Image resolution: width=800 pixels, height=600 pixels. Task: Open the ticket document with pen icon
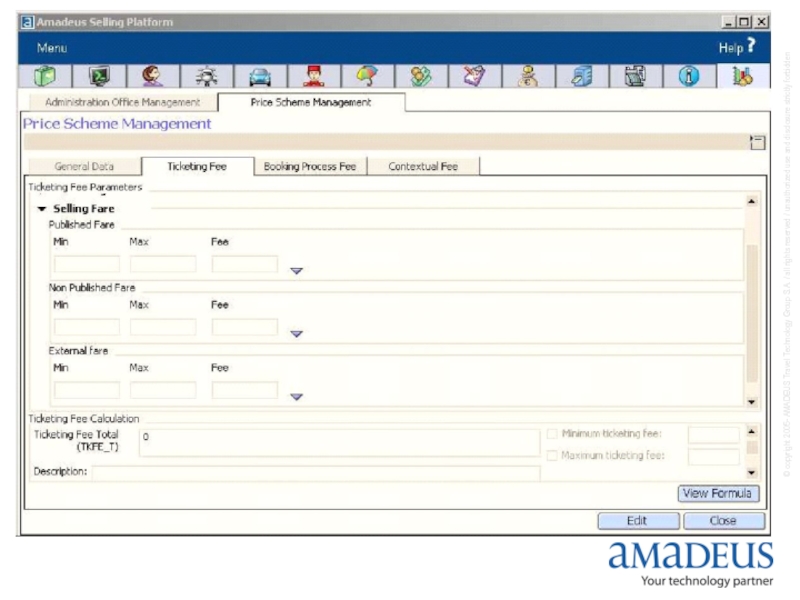tap(475, 77)
